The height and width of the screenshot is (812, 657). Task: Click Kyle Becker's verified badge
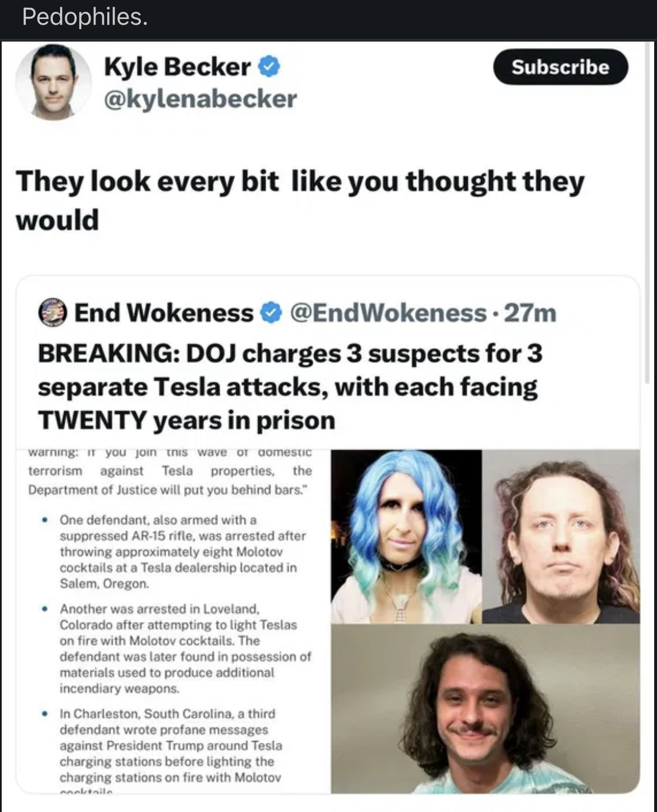pyautogui.click(x=269, y=67)
